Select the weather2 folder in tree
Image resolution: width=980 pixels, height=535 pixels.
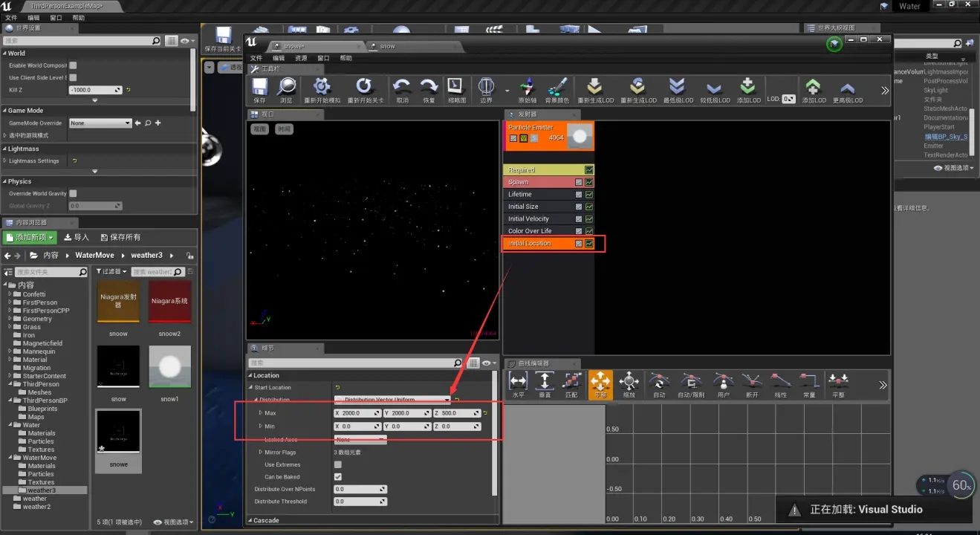(x=36, y=507)
